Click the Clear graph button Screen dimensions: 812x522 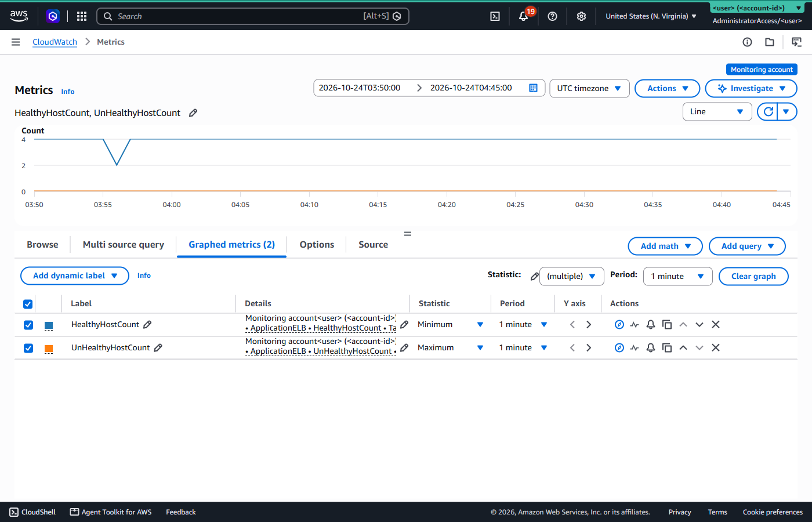753,276
